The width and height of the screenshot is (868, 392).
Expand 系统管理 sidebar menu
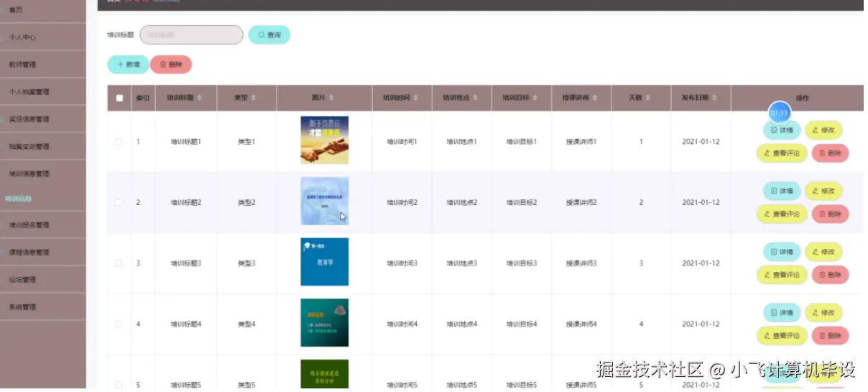pos(43,306)
